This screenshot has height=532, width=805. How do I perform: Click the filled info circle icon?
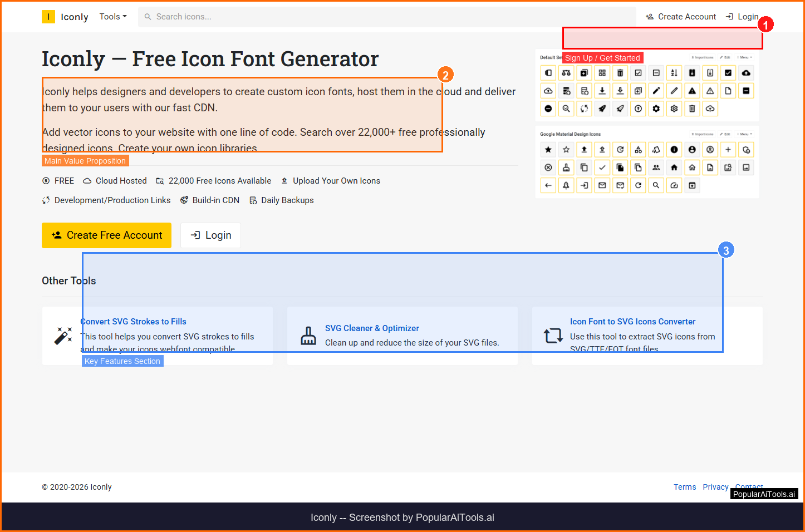click(x=674, y=150)
